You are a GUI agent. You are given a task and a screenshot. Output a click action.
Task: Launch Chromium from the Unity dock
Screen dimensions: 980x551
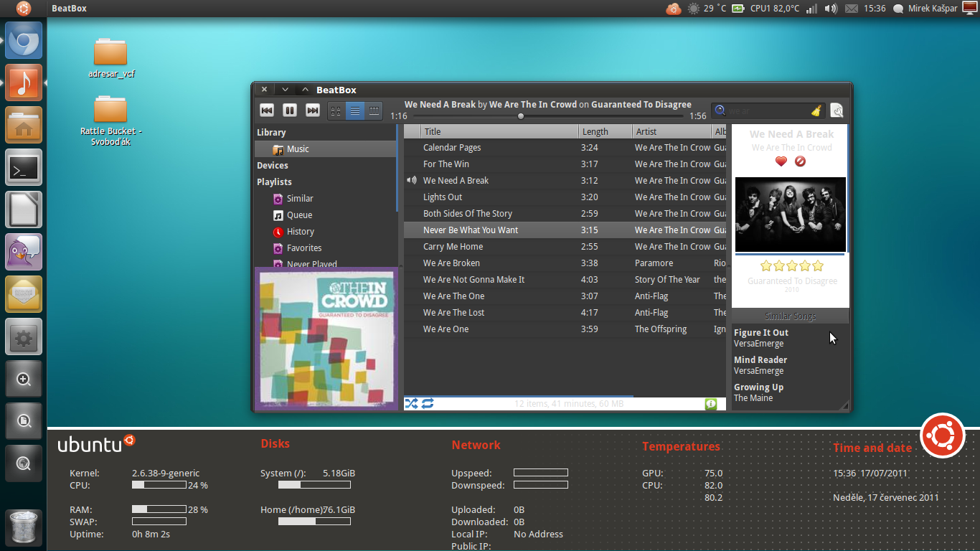click(x=24, y=40)
